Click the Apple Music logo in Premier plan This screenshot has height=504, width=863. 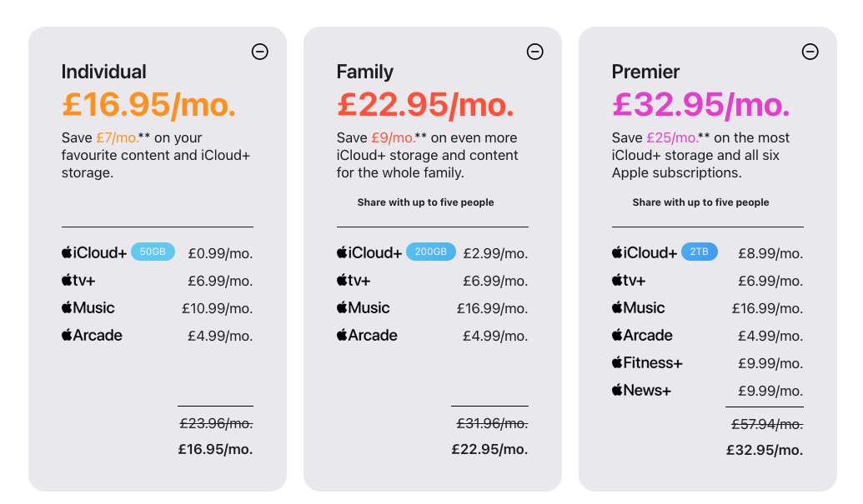tap(639, 307)
